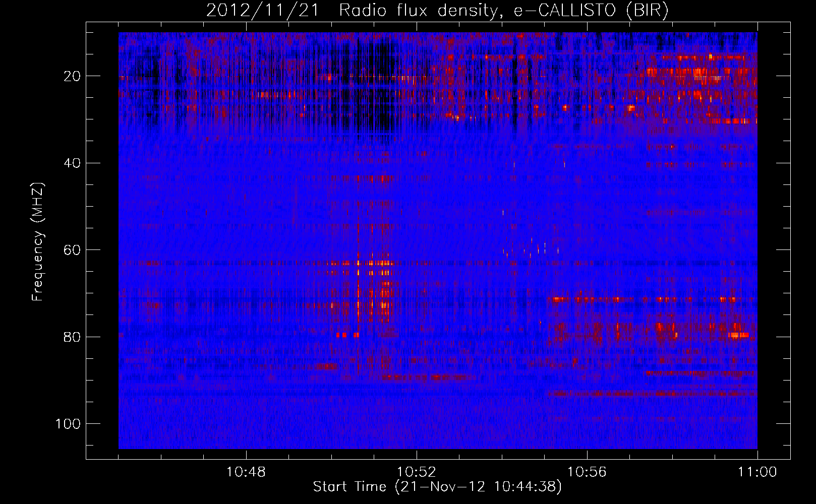The image size is (816, 504).
Task: Click the 'Start Time (21-Nov-12 10:44:38)' label
Action: pyautogui.click(x=437, y=487)
